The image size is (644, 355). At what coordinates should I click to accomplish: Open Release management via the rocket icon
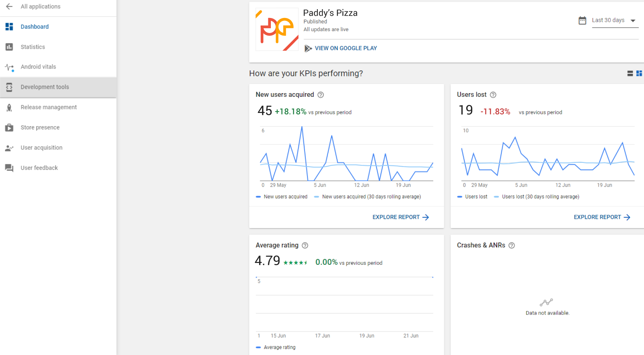click(9, 107)
